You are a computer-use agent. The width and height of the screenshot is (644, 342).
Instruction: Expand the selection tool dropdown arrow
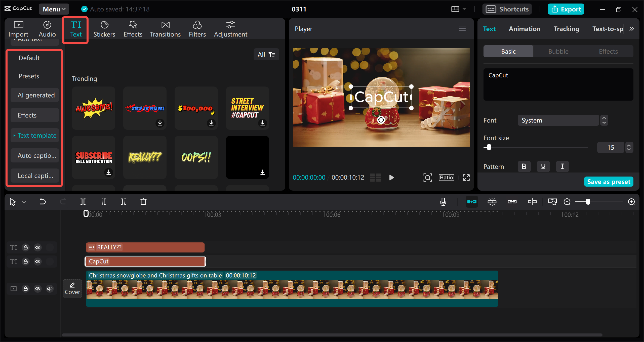(24, 202)
